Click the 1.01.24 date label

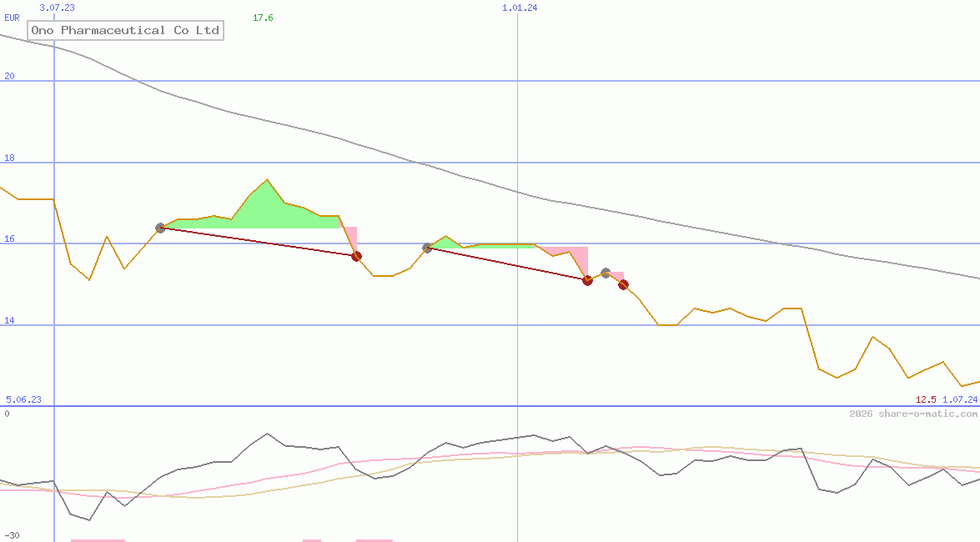click(520, 8)
